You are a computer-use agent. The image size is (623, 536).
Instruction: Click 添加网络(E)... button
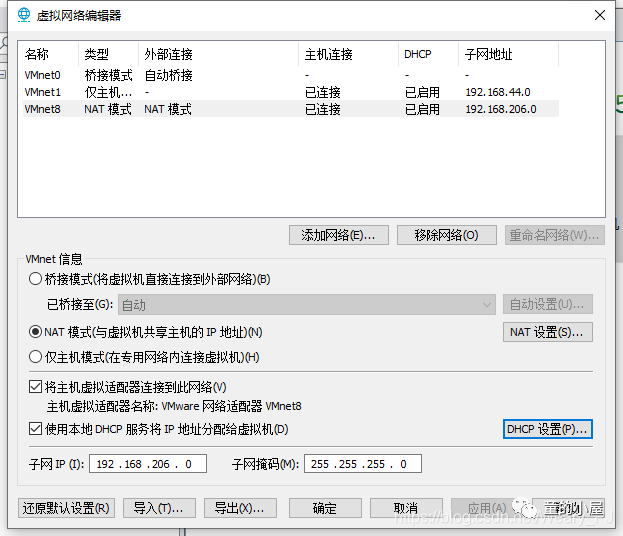(339, 235)
